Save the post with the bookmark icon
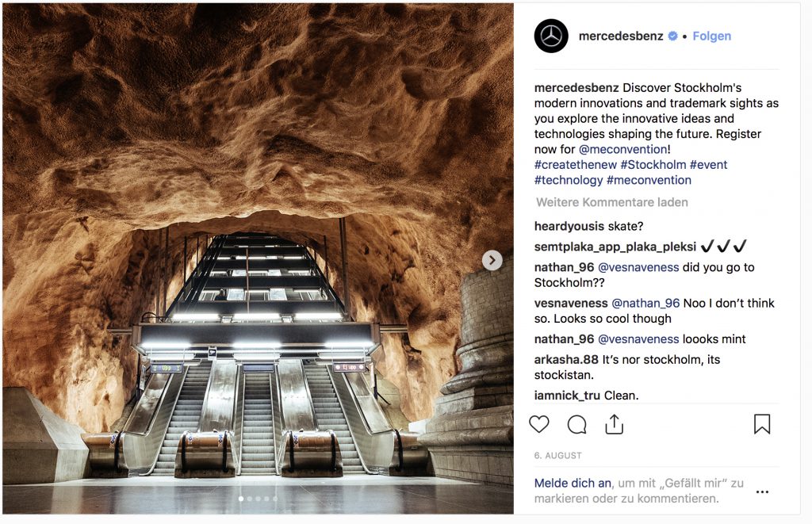The image size is (812, 524). coord(762,424)
